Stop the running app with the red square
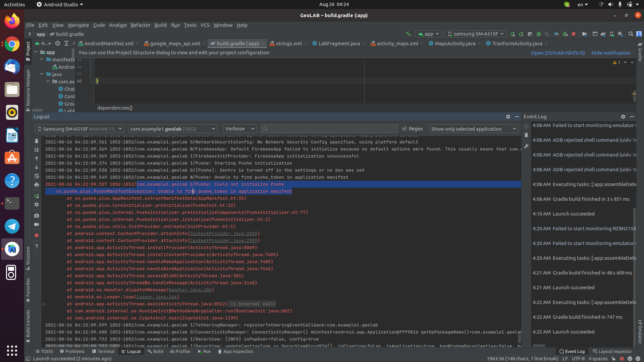Screen dimensions: 644x362 (574, 34)
